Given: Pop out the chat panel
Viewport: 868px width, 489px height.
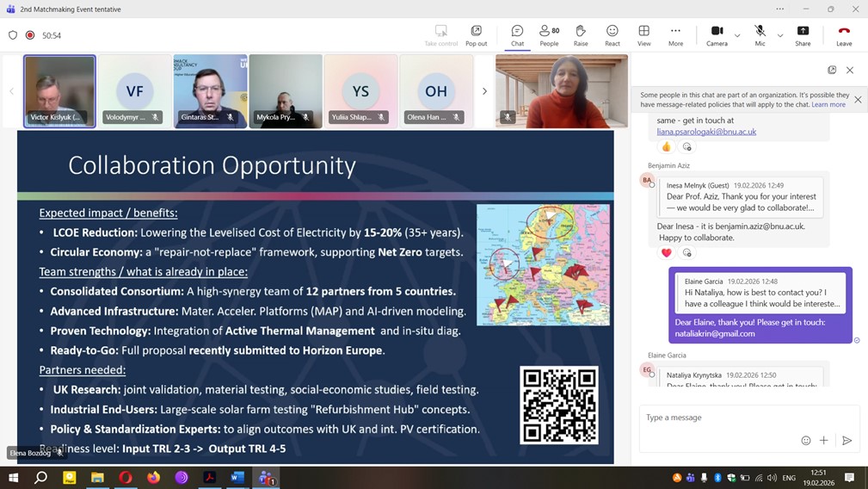Looking at the screenshot, I should click(832, 70).
